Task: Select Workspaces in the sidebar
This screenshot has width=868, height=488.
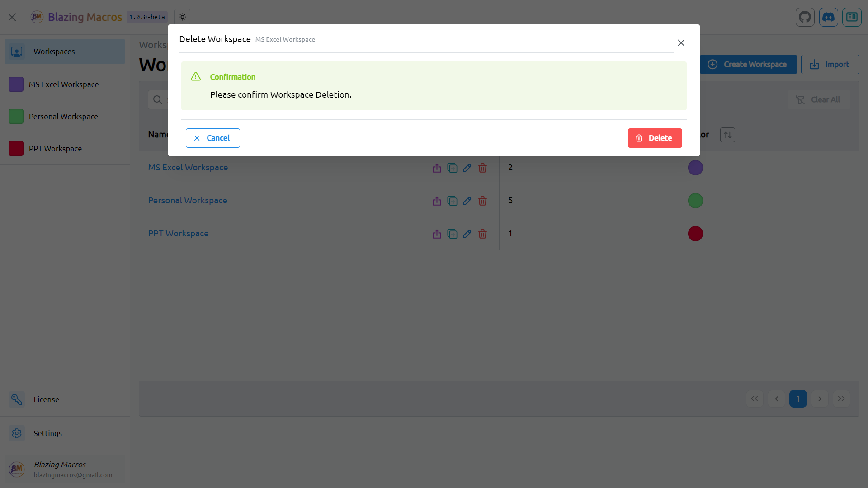Action: [x=65, y=52]
